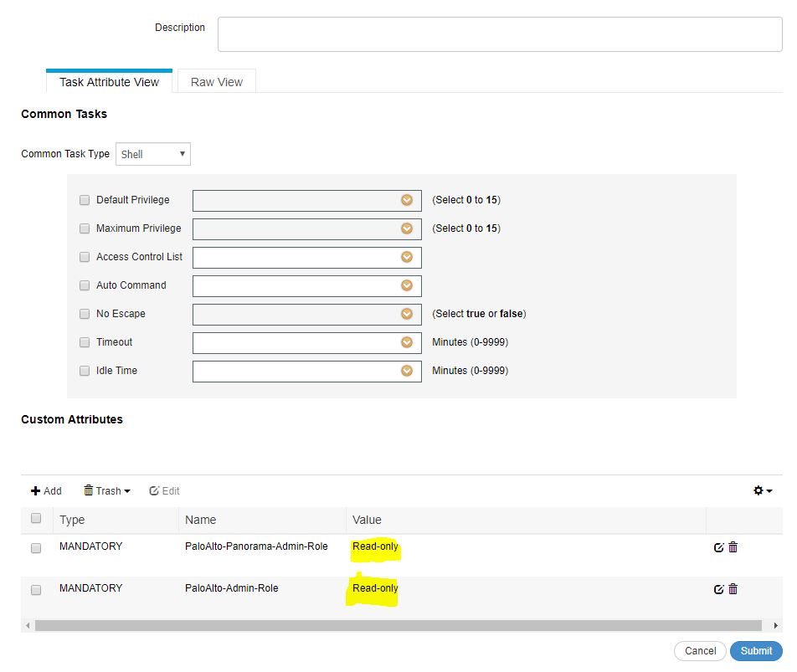The image size is (797, 672).
Task: Click the Cancel button
Action: [700, 650]
